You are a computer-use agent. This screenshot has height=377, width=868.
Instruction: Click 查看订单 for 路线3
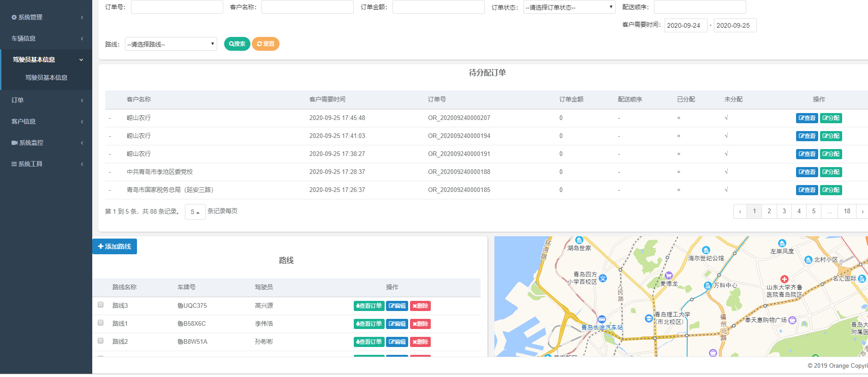click(x=369, y=306)
